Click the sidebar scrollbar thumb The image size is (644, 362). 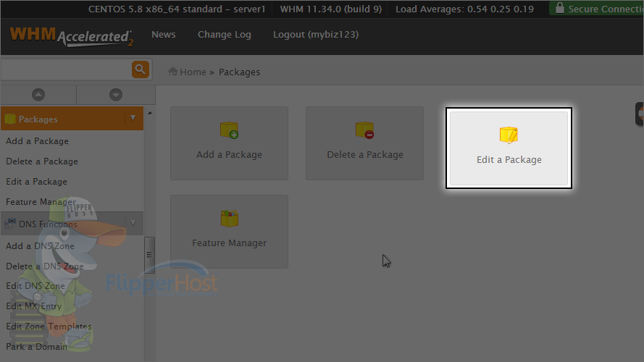tap(149, 255)
